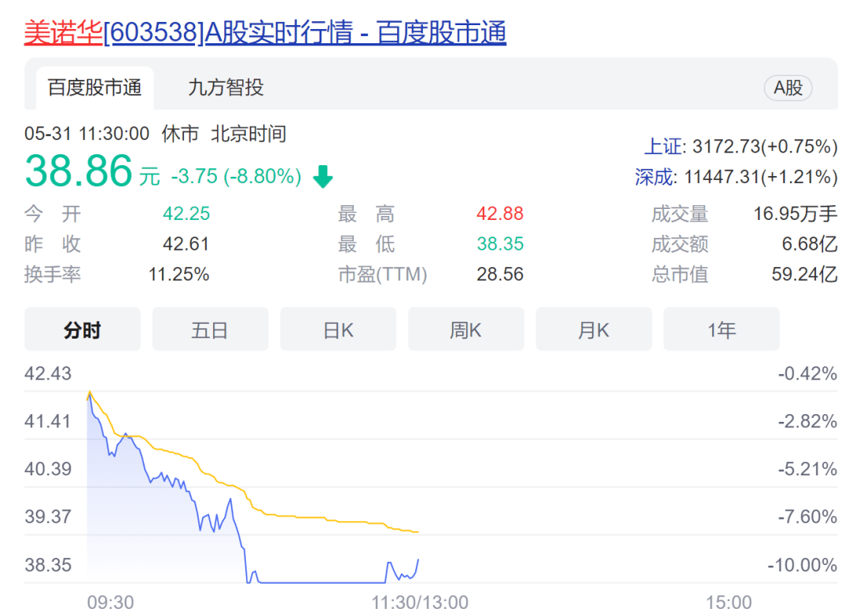Screen dimensions: 849x616
Task: Switch to the 九方智投 tab
Action: pyautogui.click(x=226, y=87)
